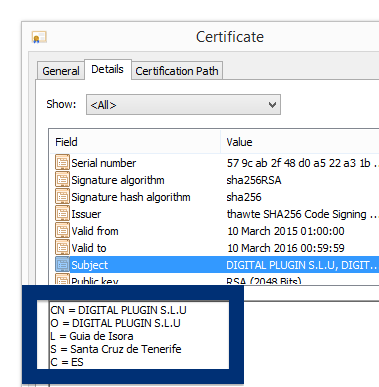Click the sha256 hash algorithm value
This screenshot has width=379, height=387.
pyautogui.click(x=244, y=197)
